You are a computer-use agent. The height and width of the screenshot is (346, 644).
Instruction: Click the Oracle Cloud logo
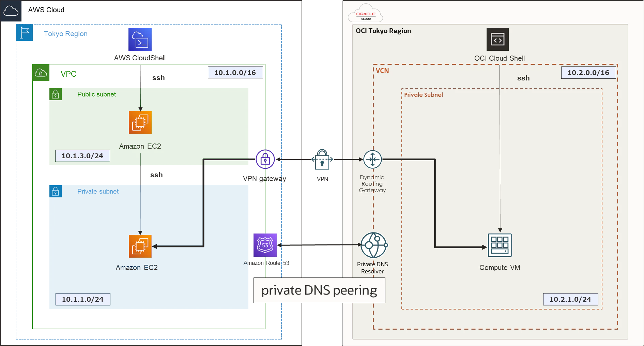(x=366, y=13)
